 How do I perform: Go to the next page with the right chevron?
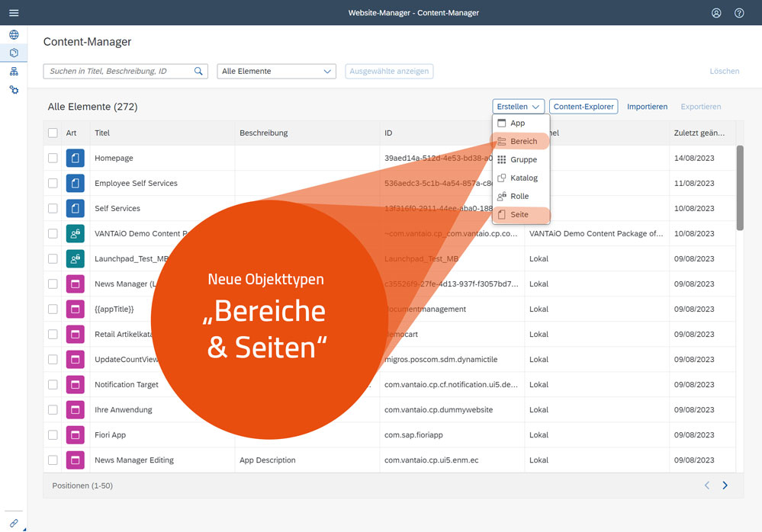click(725, 485)
